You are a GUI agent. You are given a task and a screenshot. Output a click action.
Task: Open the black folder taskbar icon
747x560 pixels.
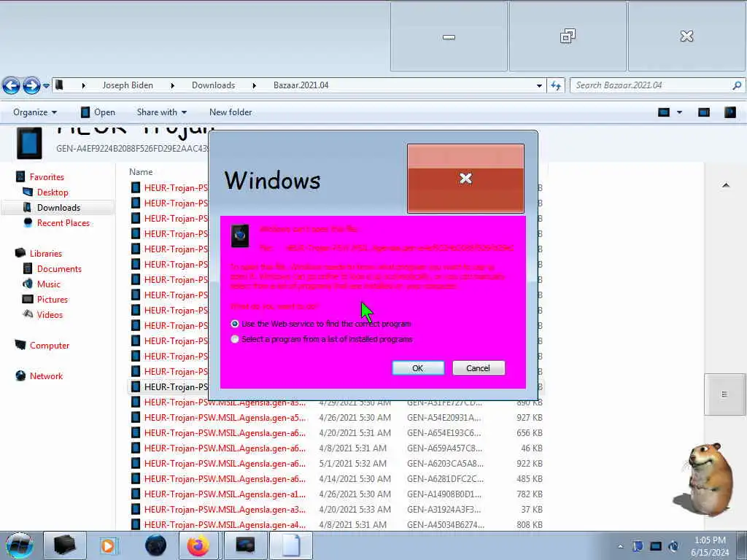coord(64,545)
